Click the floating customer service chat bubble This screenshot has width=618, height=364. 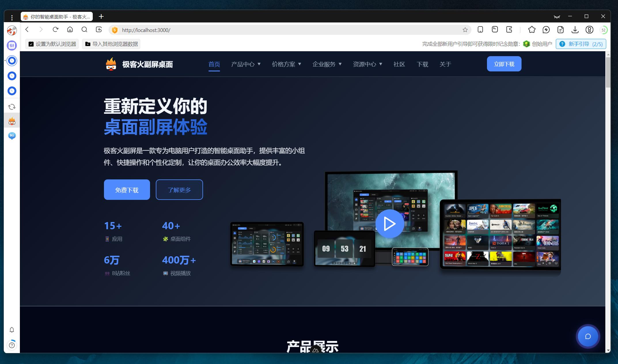point(588,336)
